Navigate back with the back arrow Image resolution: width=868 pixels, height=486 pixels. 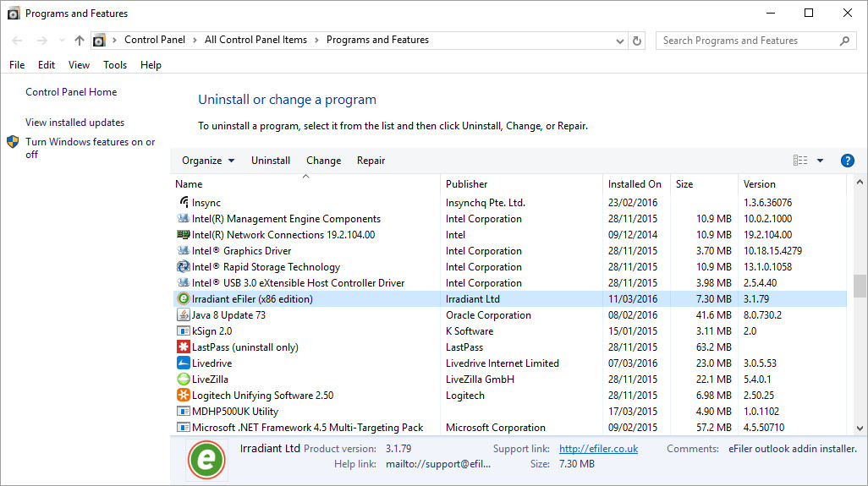pyautogui.click(x=17, y=41)
